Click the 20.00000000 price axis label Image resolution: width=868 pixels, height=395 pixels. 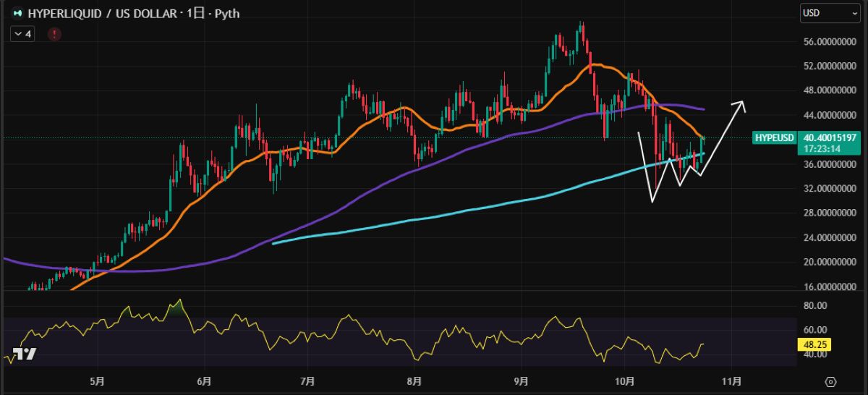(830, 262)
